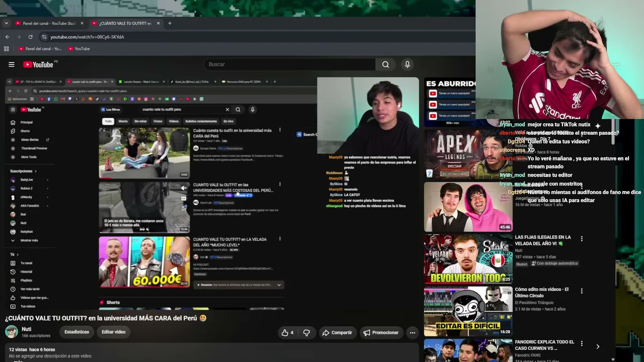Open the YouTube guide hamburger menu
This screenshot has height=362, width=644.
pos(12,64)
